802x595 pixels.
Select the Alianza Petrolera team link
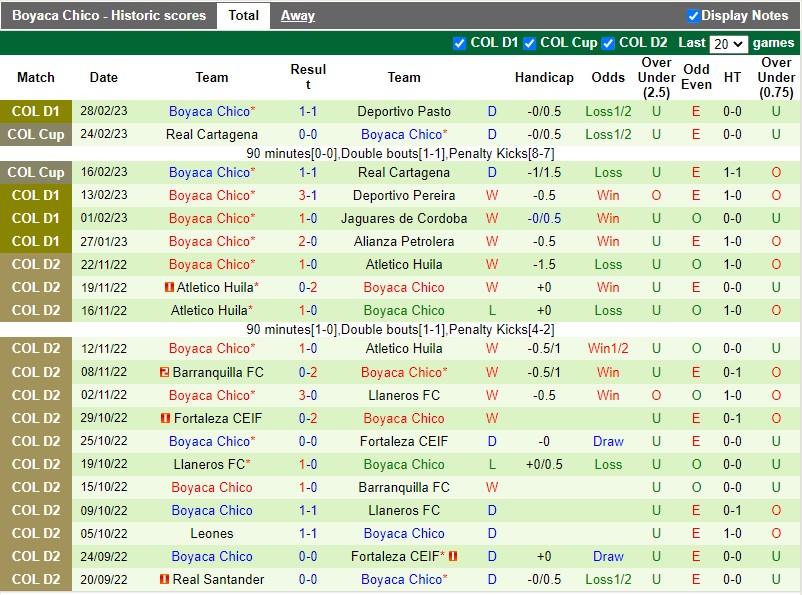click(x=404, y=241)
